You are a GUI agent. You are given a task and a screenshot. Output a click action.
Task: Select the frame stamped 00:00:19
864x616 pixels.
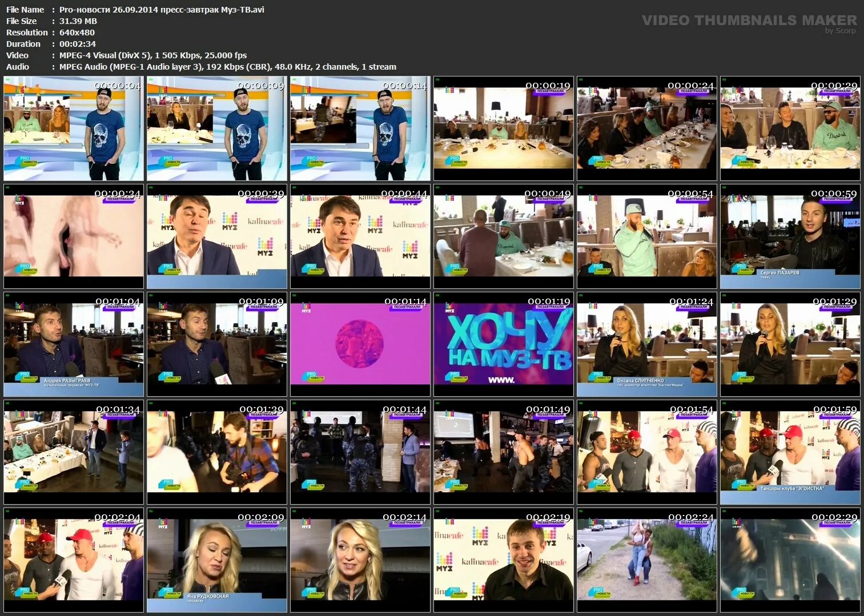[504, 128]
